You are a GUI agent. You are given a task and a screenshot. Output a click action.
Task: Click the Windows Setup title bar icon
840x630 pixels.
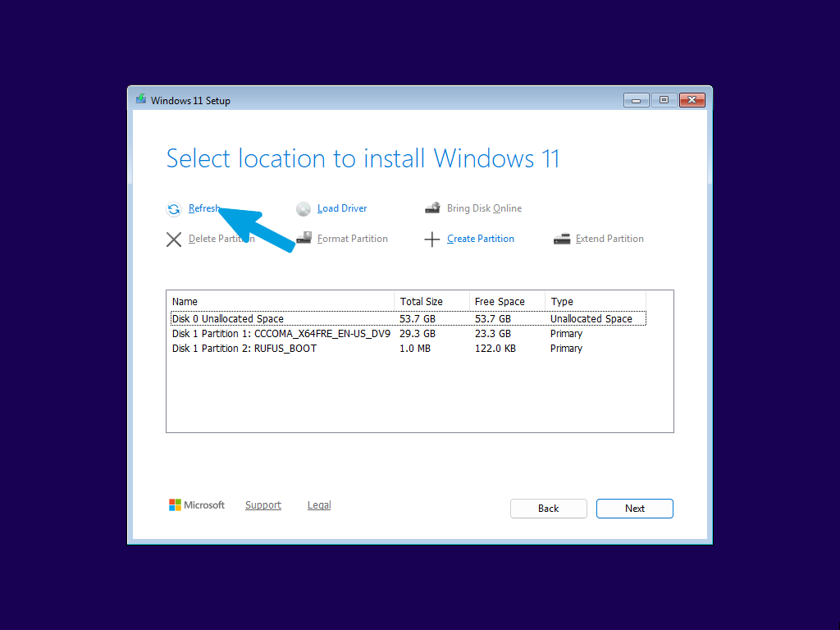coord(141,99)
